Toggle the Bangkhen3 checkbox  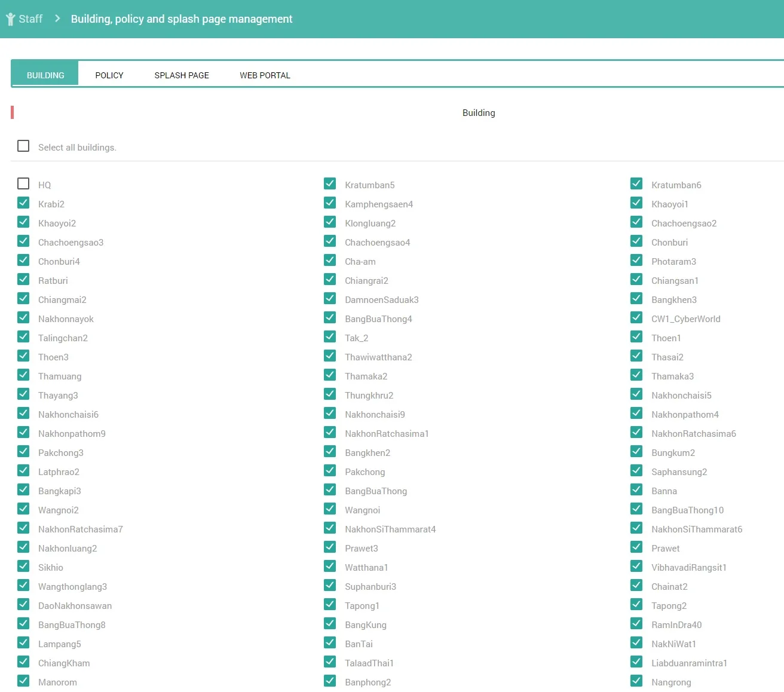[636, 298]
